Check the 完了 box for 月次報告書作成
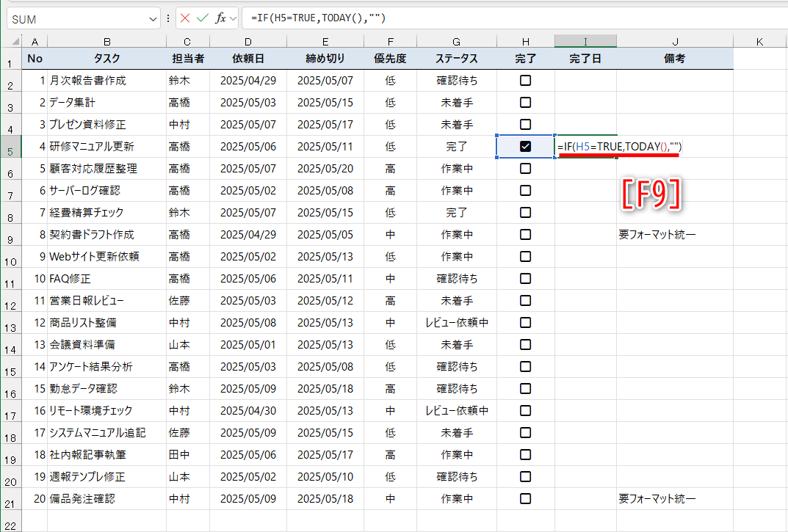 [525, 81]
